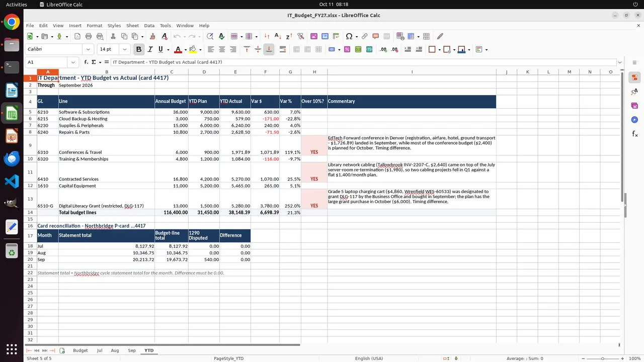Open the Terminal from the dock
644x362 pixels.
click(12, 66)
